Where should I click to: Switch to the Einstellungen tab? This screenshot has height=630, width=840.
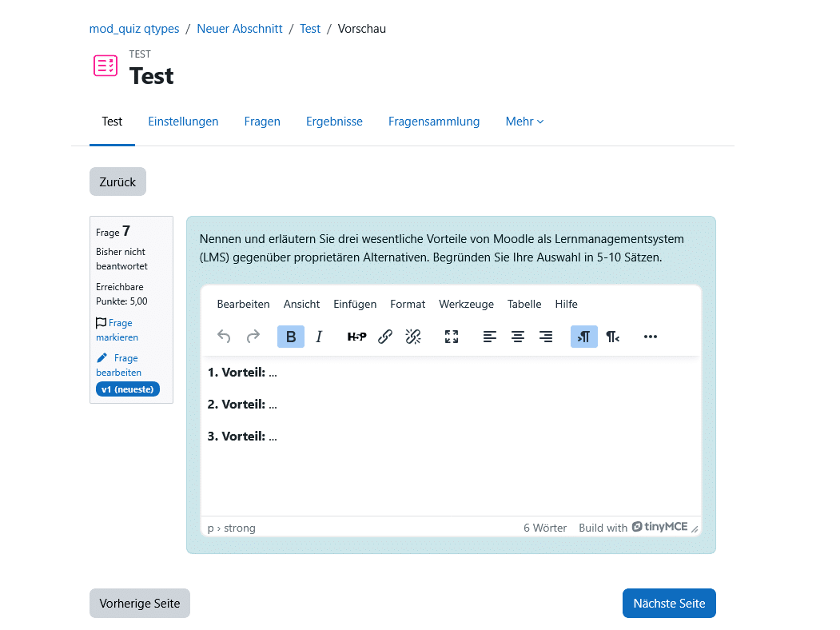pos(183,122)
